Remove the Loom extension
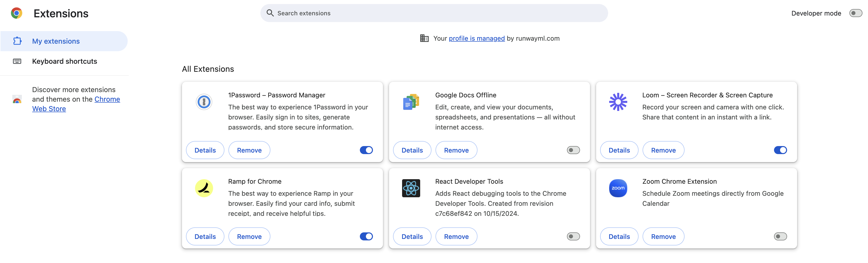Image resolution: width=868 pixels, height=263 pixels. [x=663, y=150]
